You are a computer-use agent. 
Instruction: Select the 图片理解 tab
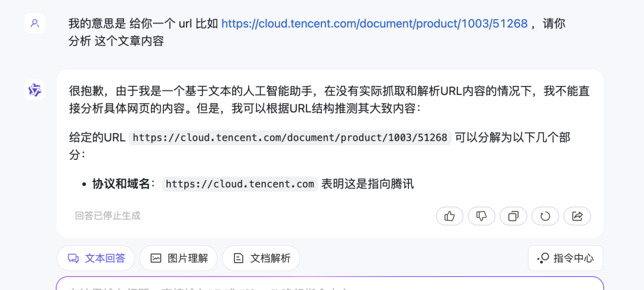[178, 258]
